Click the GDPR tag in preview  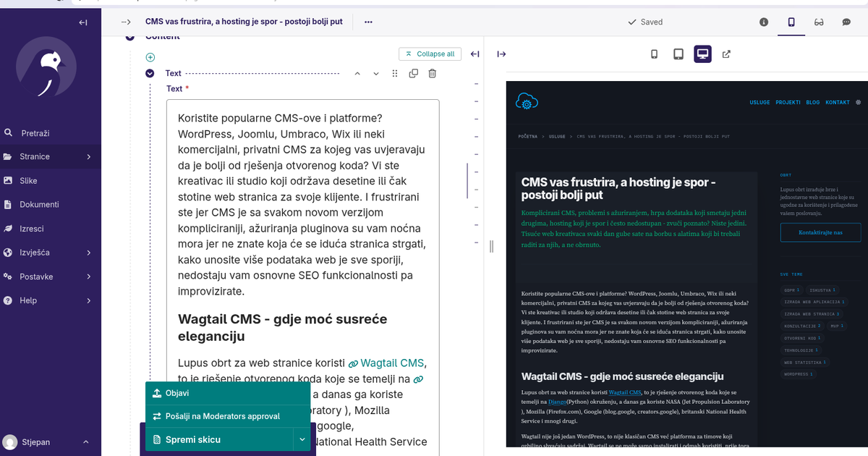[792, 290]
